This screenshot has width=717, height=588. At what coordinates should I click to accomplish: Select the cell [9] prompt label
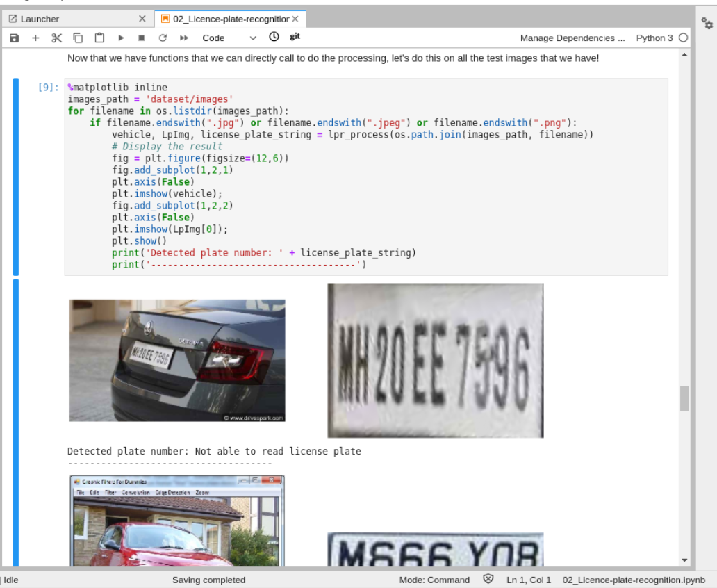[49, 87]
